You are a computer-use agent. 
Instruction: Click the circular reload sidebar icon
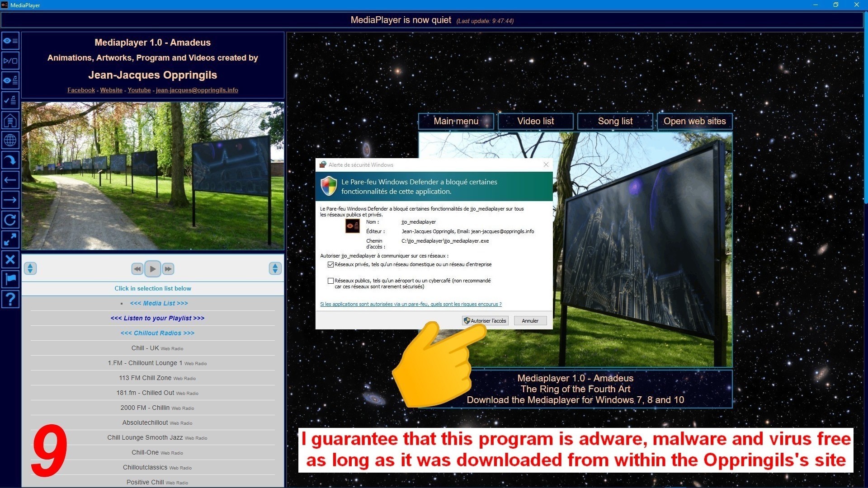[x=10, y=220]
